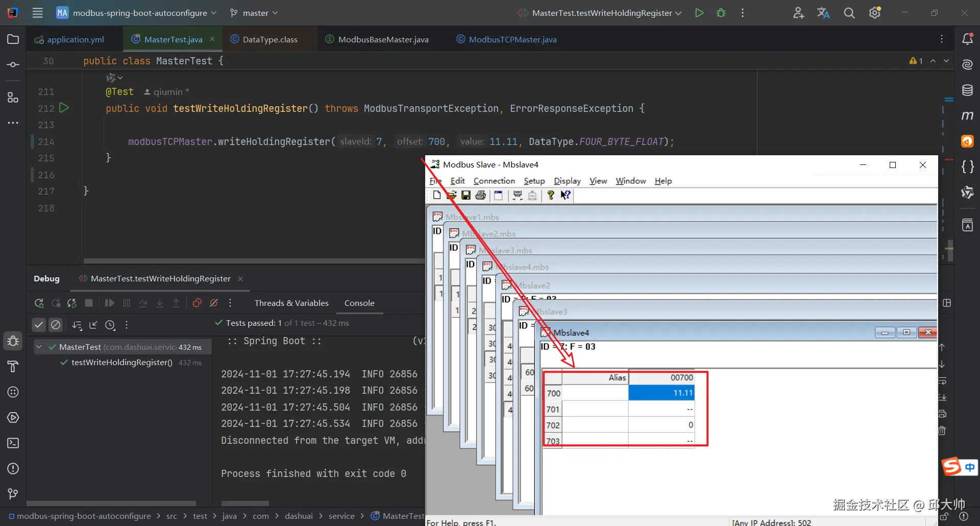Open the test history clock dropdown
Screen dimensions: 980x526
pyautogui.click(x=110, y=325)
